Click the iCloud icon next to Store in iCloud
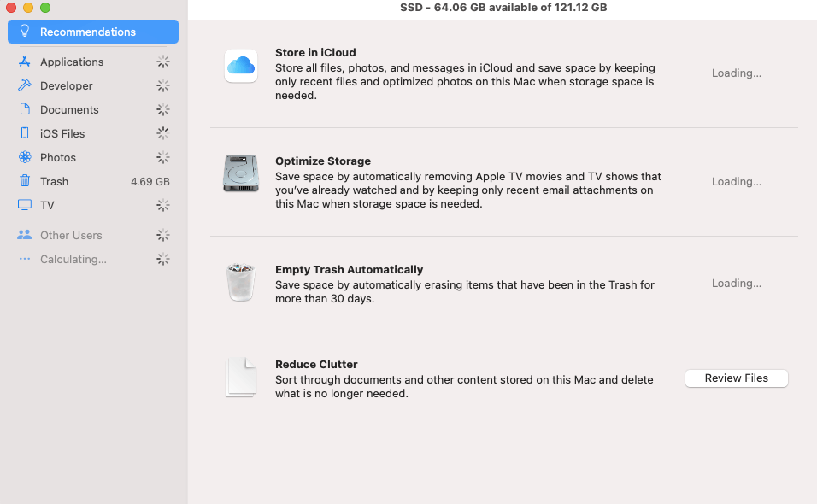 point(240,65)
